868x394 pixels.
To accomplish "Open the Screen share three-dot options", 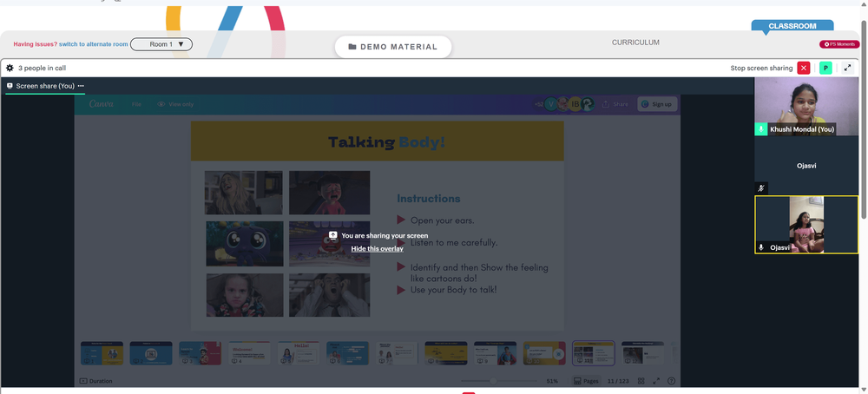I will pos(81,86).
